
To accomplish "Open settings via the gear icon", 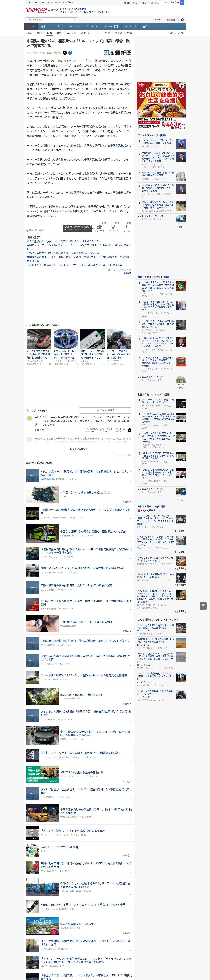I will tap(182, 20).
